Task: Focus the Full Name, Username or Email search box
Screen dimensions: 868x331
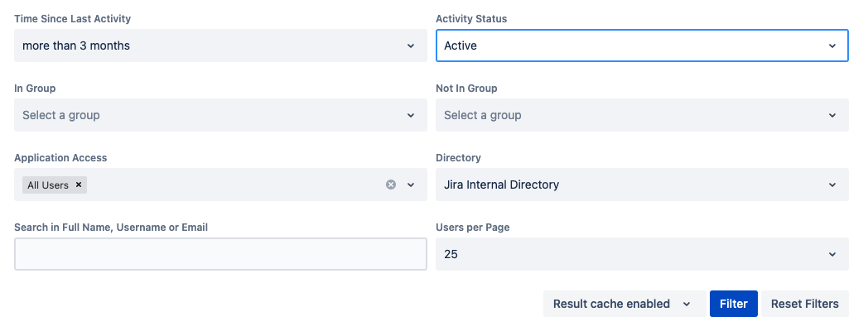Action: [220, 254]
